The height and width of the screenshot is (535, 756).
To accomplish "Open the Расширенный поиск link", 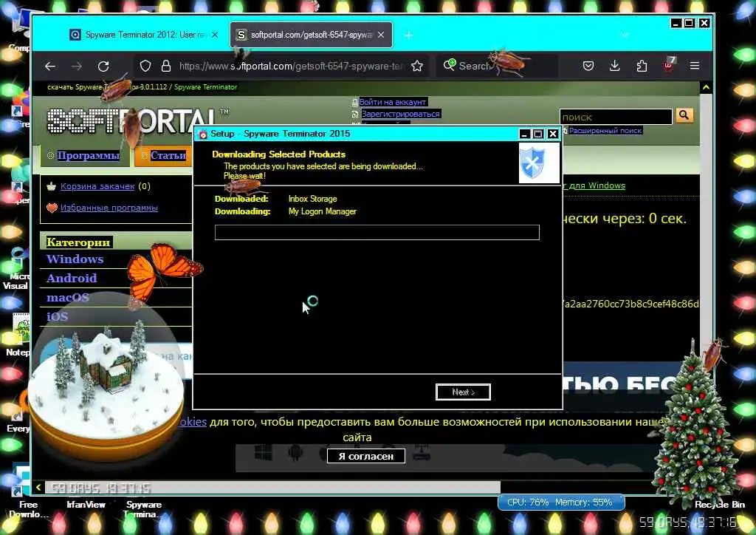I will [605, 130].
